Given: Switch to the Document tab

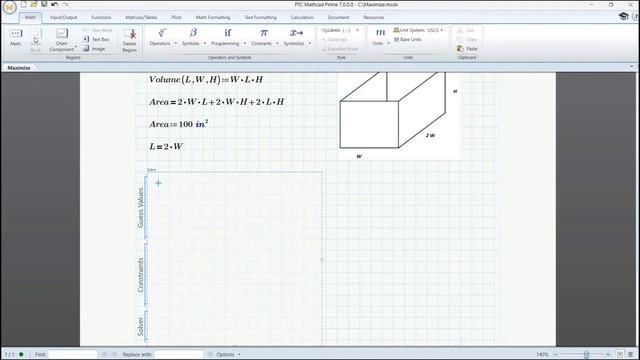Looking at the screenshot, I should pos(338,18).
